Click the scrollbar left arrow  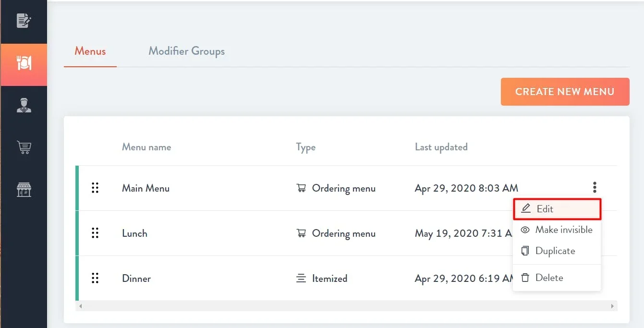(x=80, y=306)
